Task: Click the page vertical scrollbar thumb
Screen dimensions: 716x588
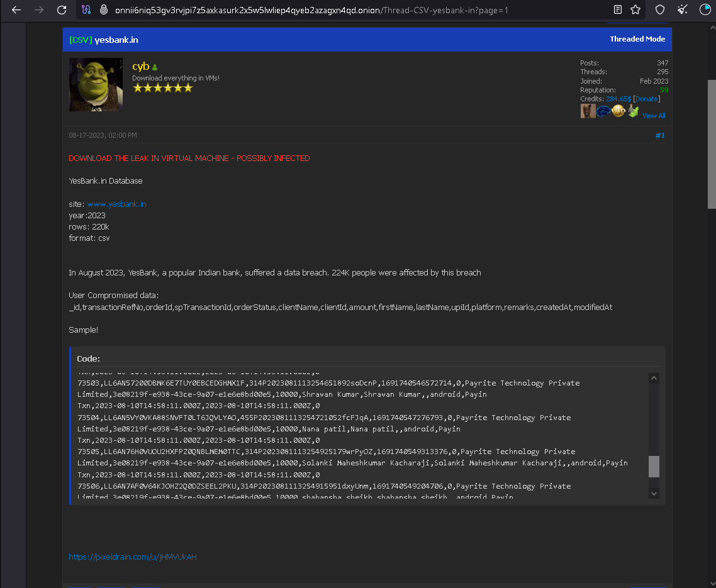Action: click(712, 144)
